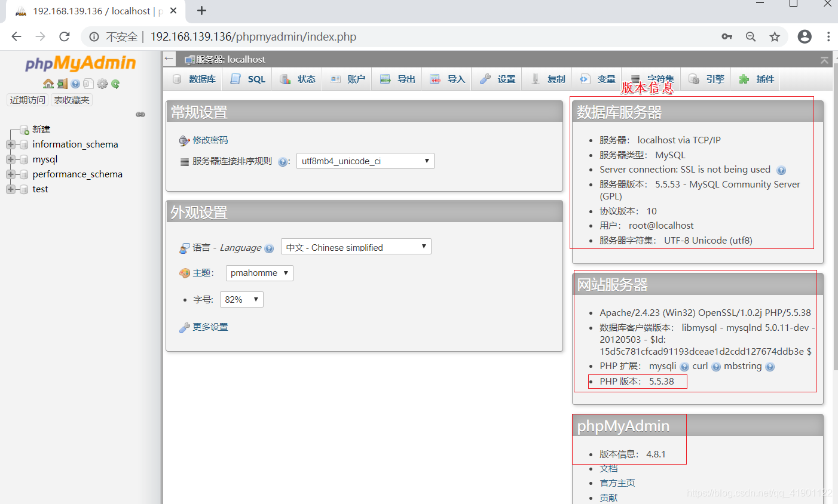Open phpMyAdmin documentation help icon in sidebar
Viewport: 838px width, 504px height.
(75, 84)
